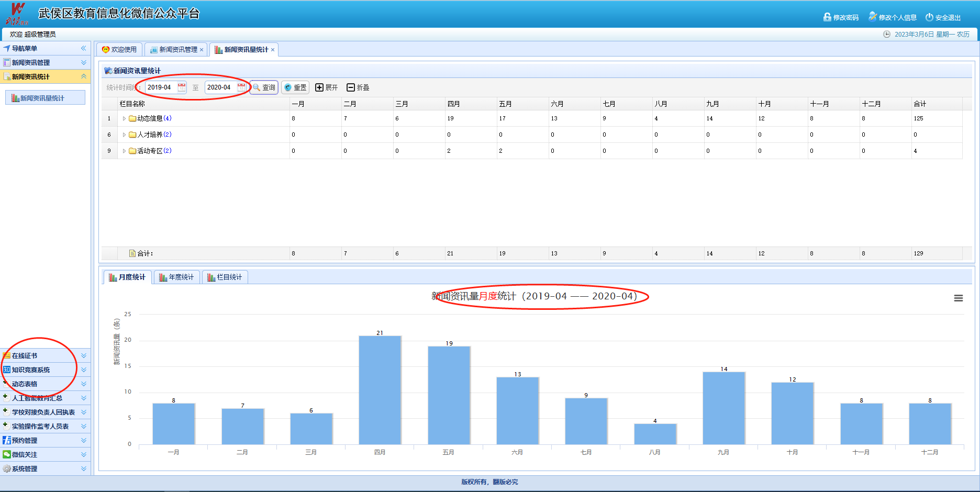Expand the 活动专区 tree row
980x492 pixels.
pyautogui.click(x=124, y=151)
